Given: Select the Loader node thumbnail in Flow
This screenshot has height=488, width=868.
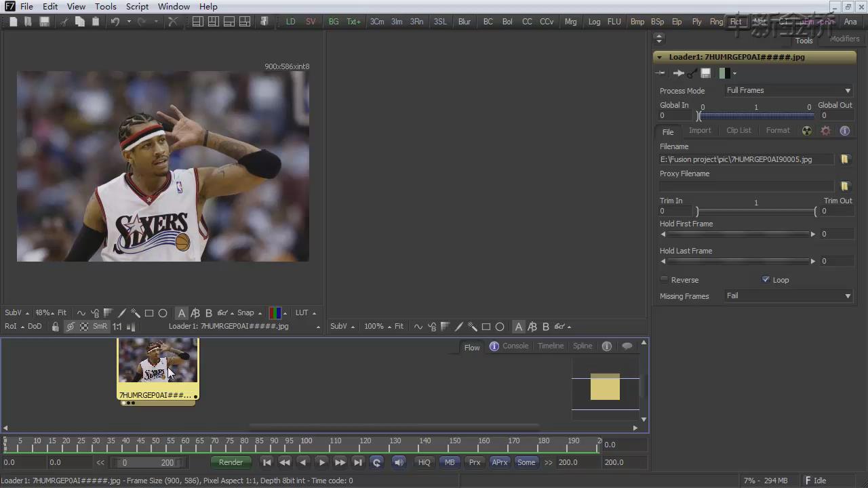Looking at the screenshot, I should pos(158,361).
